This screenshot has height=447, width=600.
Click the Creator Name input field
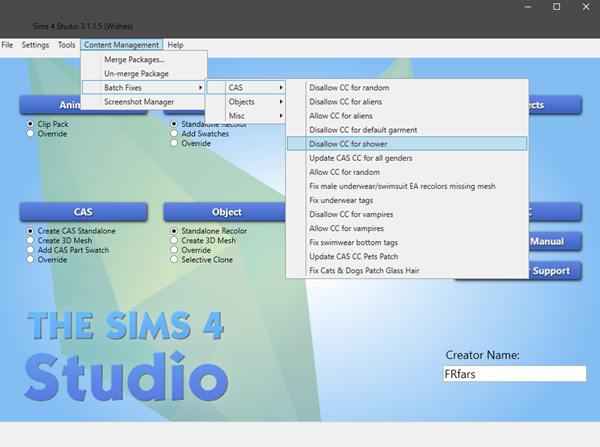pos(515,374)
